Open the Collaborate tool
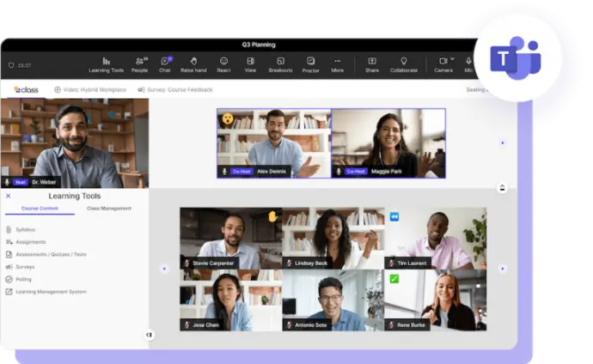Viewport: 593px width, 364px height. click(x=403, y=64)
